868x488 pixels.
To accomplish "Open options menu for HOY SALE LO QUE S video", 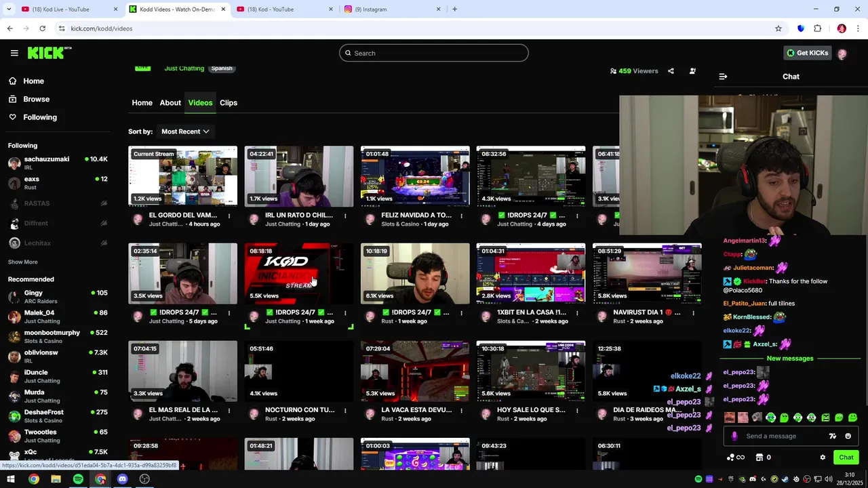I will pos(577,411).
